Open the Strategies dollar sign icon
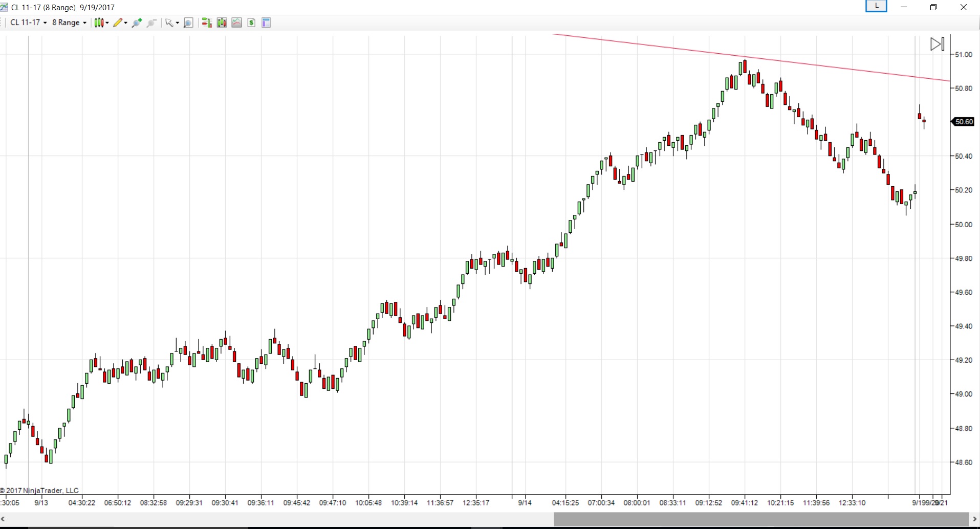 coord(251,23)
